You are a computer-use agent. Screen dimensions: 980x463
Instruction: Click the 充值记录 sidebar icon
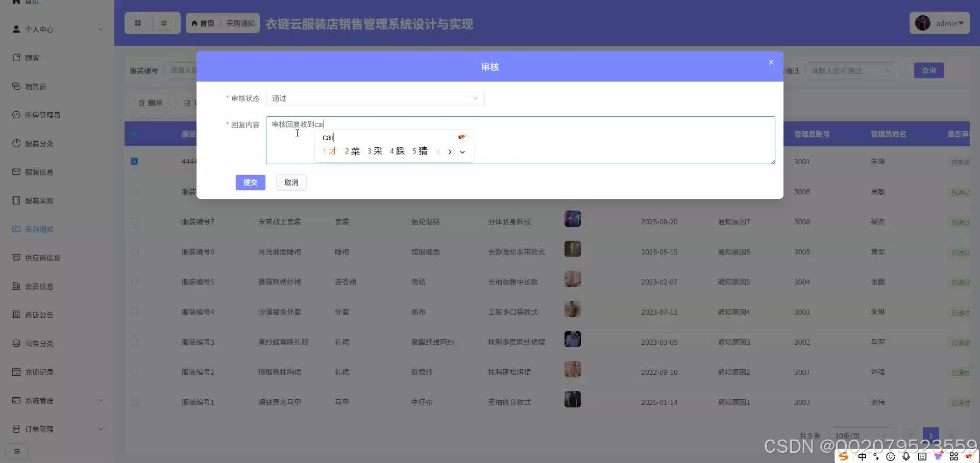point(16,372)
